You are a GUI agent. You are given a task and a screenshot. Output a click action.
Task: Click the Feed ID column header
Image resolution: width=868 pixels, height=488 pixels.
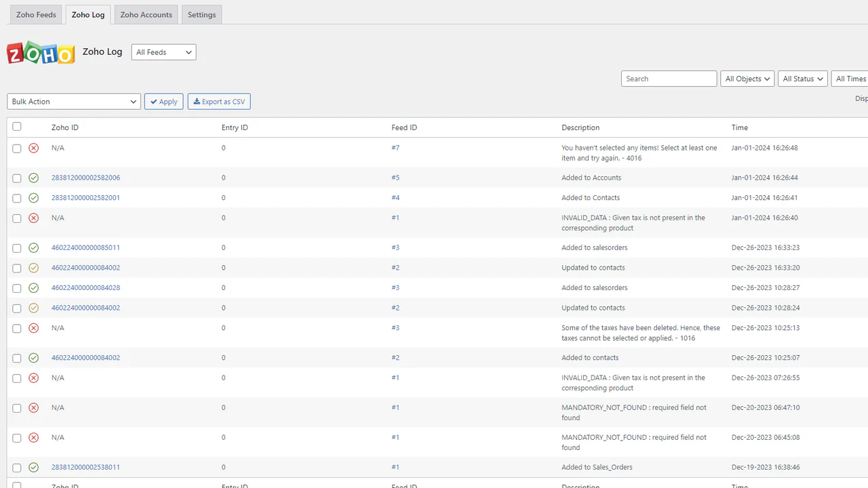click(404, 127)
